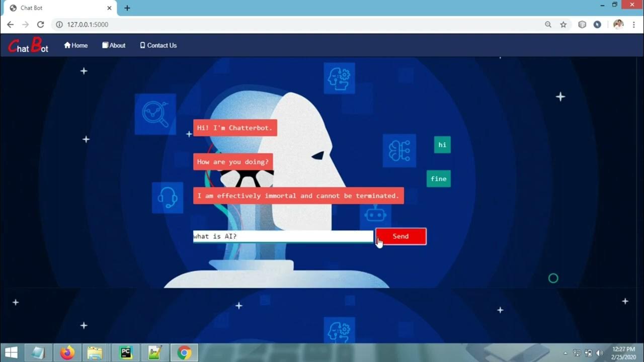Click the Contact Us phone icon
This screenshot has height=362, width=644.
click(x=142, y=45)
